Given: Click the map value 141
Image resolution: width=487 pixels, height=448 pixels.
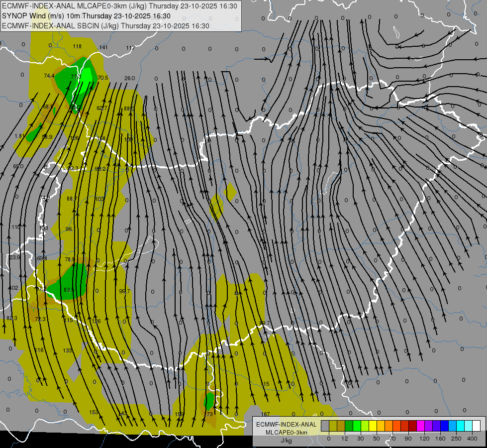Looking at the screenshot, I should [103, 47].
